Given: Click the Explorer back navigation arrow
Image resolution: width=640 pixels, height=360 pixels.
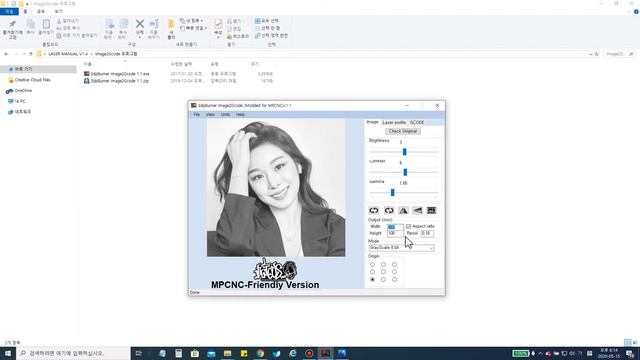Looking at the screenshot, I should pyautogui.click(x=6, y=54).
